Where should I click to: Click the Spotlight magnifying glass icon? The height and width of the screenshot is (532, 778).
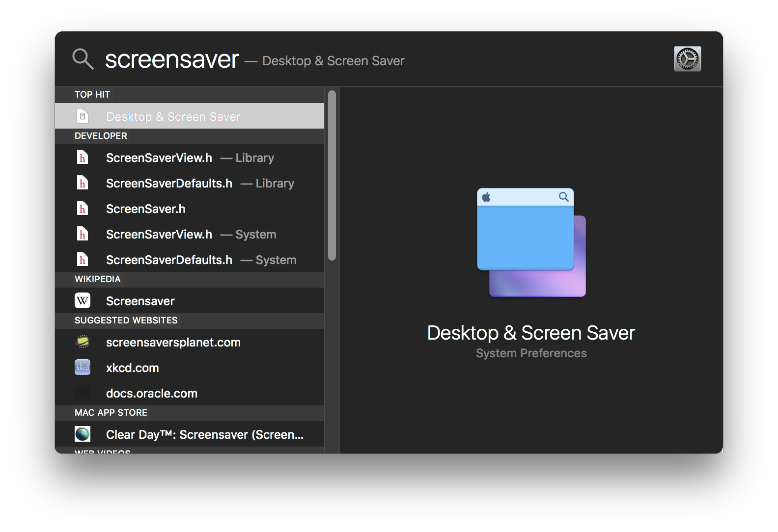point(83,59)
